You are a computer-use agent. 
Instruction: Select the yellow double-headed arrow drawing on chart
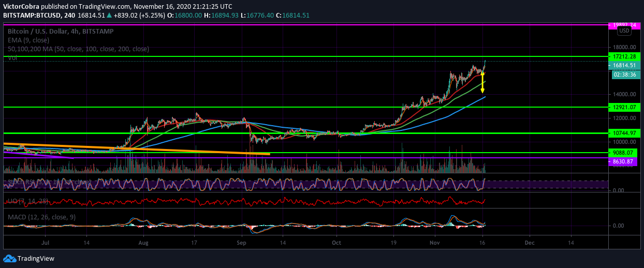click(x=482, y=82)
